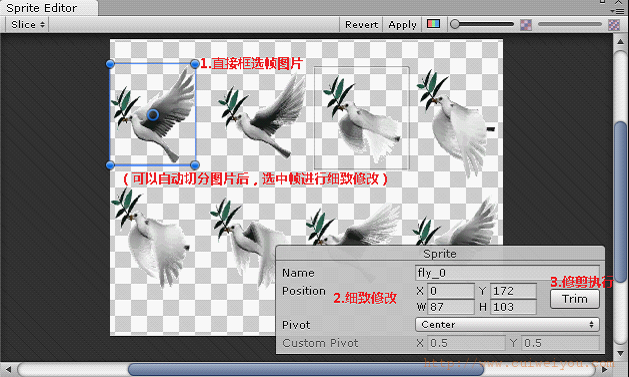The height and width of the screenshot is (377, 629).
Task: Click the horizontal scrollbar left arrow
Action: point(8,369)
